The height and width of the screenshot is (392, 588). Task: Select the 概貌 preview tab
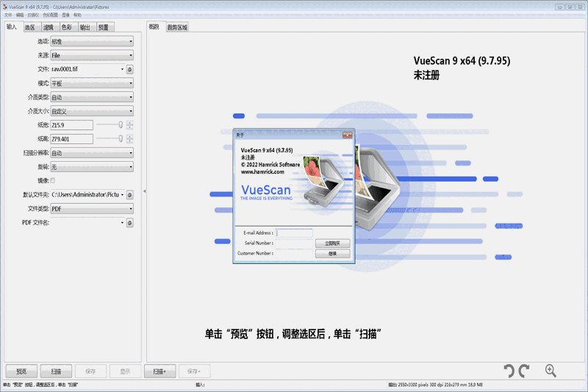click(155, 27)
